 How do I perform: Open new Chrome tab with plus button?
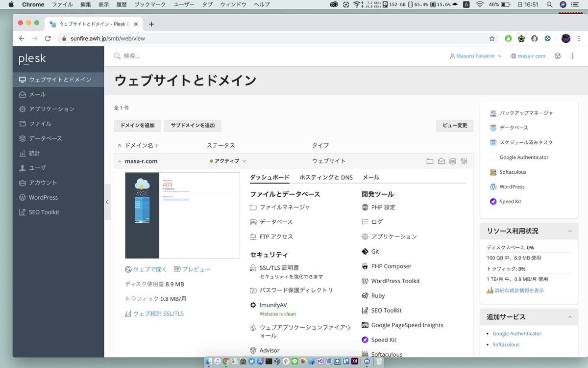pyautogui.click(x=151, y=24)
